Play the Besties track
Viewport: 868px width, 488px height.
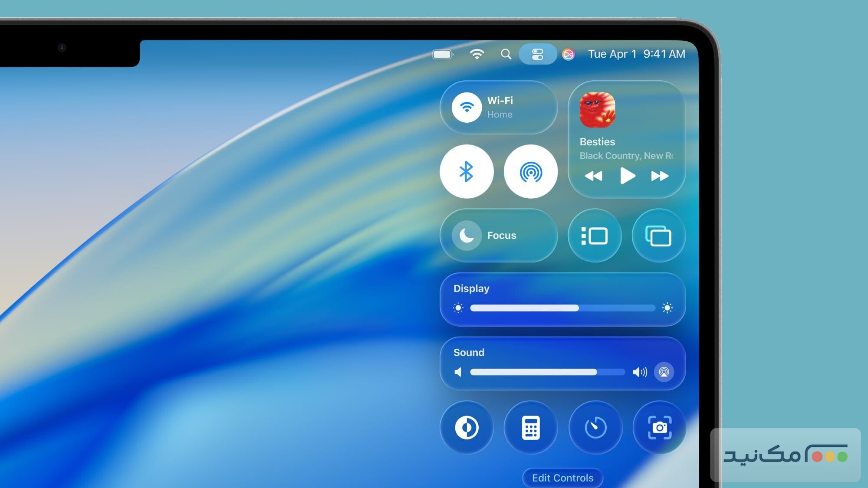pos(627,176)
